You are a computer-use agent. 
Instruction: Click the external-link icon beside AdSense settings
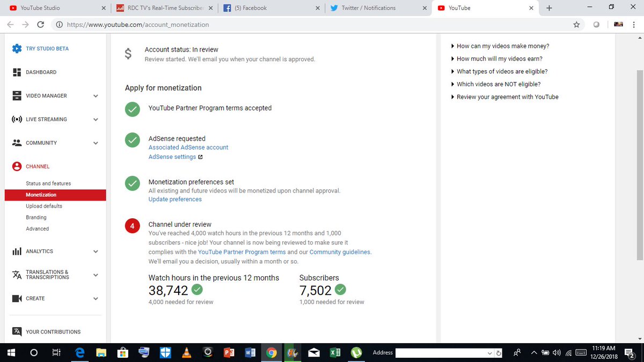tap(200, 157)
